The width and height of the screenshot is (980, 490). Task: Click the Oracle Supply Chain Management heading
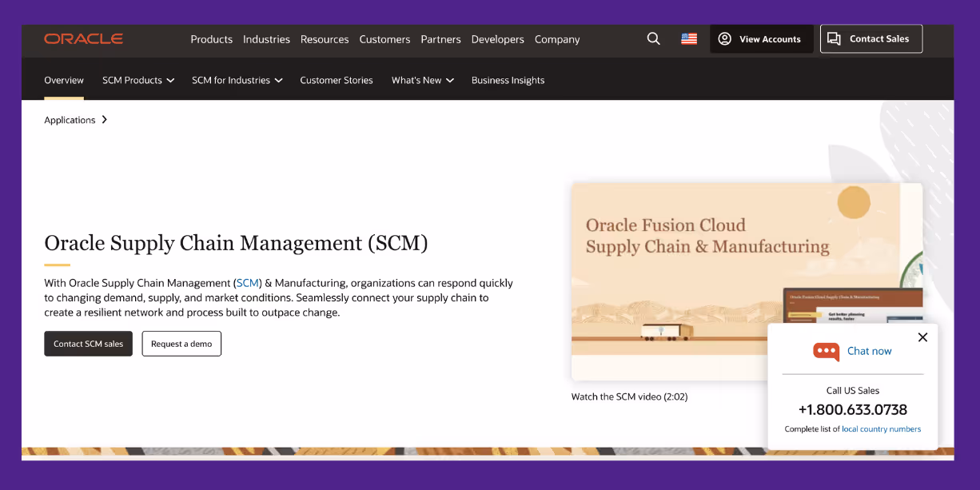[x=236, y=243]
